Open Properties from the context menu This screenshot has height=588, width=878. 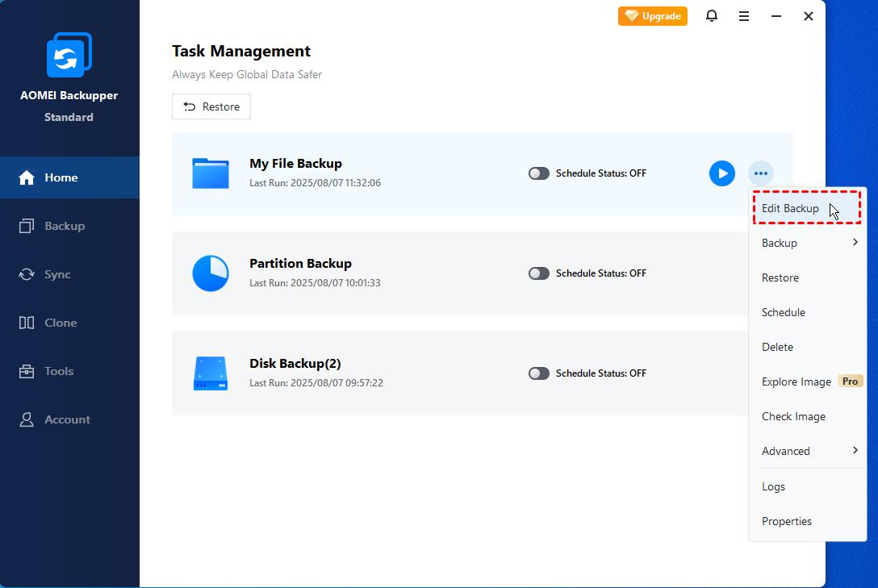807,521
